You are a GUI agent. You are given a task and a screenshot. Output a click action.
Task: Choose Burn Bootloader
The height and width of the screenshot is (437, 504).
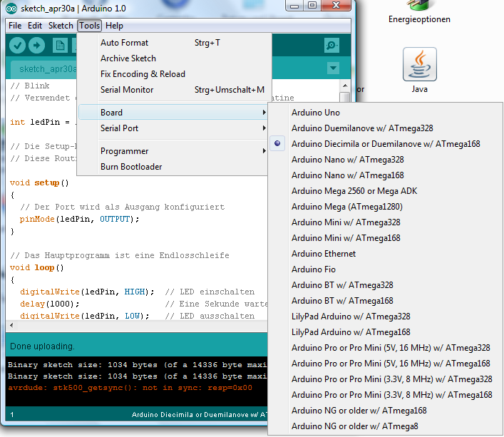(x=173, y=167)
